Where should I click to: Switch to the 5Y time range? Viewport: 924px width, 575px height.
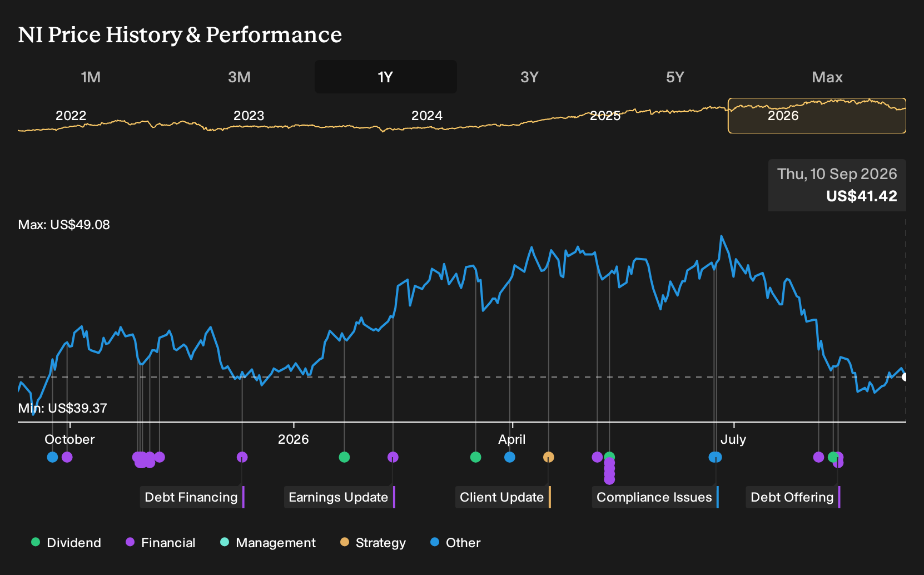coord(675,77)
